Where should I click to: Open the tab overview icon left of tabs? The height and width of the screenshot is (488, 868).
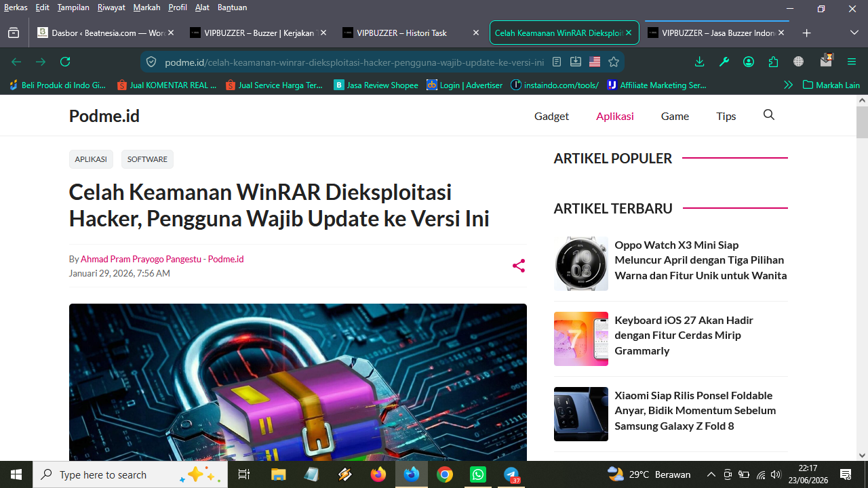tap(14, 33)
